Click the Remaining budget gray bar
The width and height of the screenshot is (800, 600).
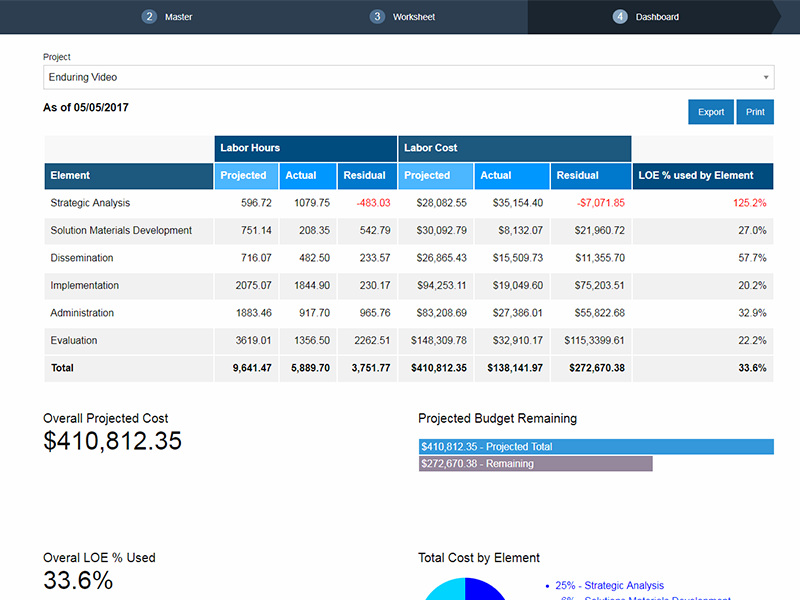[x=535, y=464]
